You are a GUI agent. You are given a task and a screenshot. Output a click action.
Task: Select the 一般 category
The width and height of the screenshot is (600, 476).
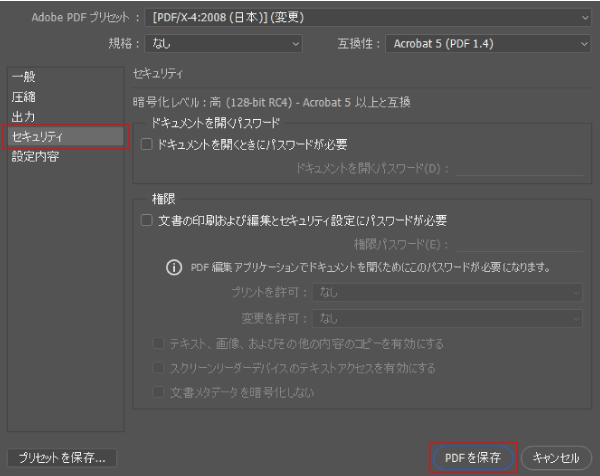coord(66,77)
